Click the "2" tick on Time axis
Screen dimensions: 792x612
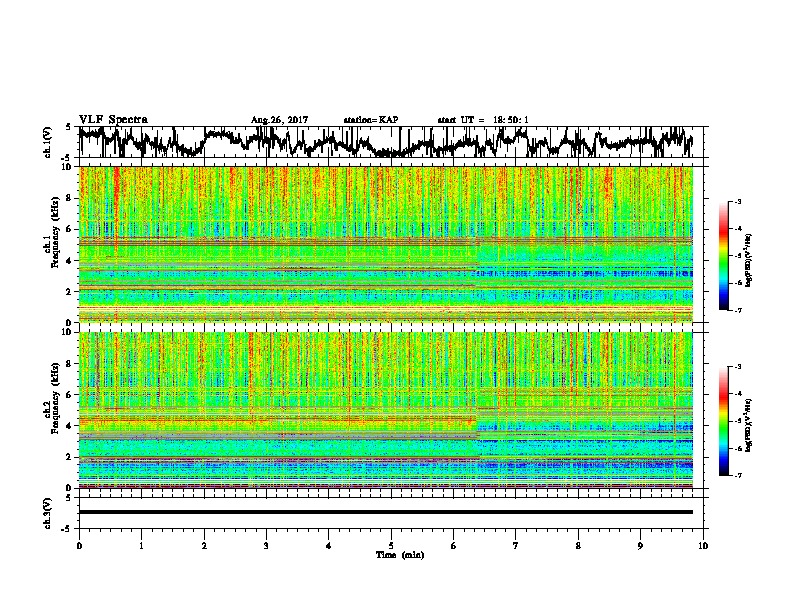tap(204, 546)
